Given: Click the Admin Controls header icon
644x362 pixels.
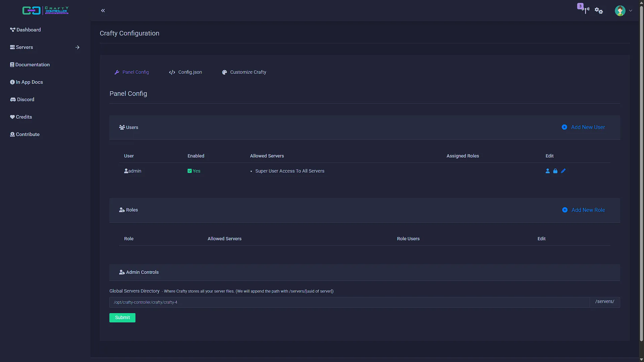Looking at the screenshot, I should [x=122, y=272].
